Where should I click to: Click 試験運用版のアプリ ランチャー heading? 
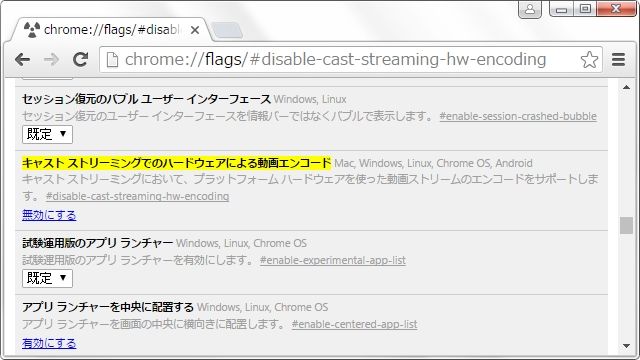pos(98,243)
